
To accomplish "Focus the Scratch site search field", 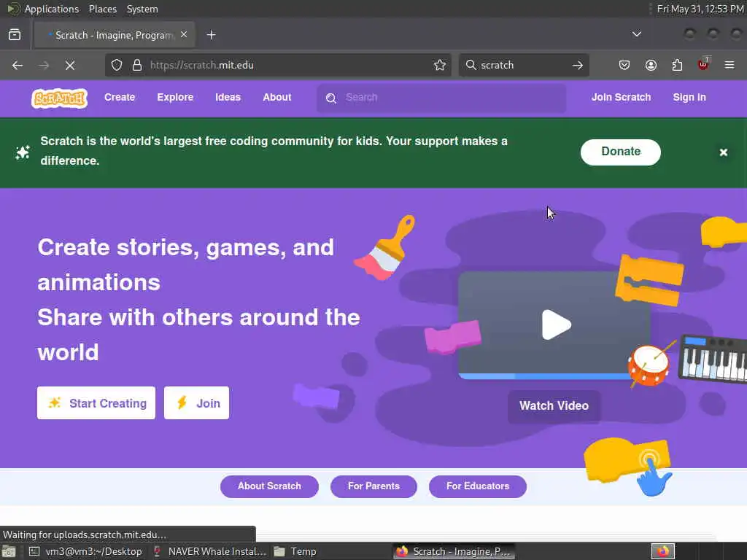I will [441, 98].
